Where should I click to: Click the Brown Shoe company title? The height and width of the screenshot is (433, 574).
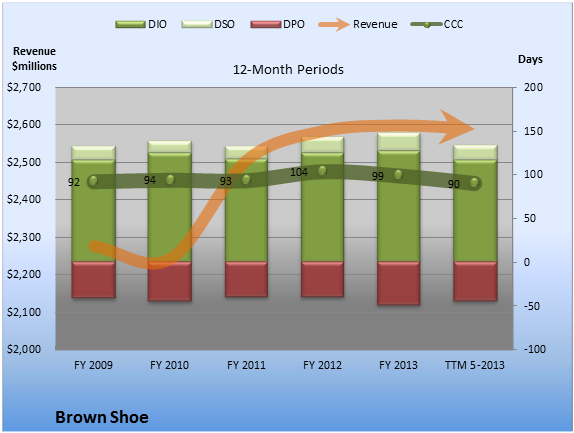(x=102, y=417)
